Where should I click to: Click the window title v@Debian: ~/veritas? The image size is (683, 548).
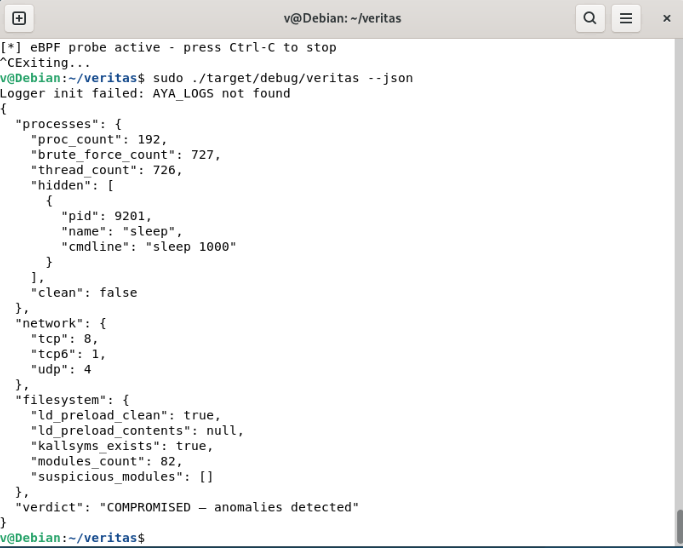[342, 18]
